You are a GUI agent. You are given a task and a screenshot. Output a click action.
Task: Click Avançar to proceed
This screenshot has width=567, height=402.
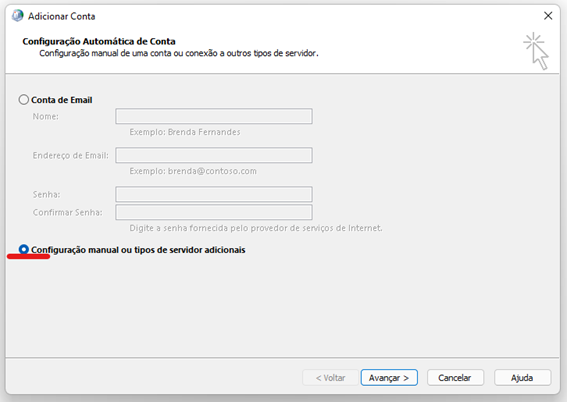click(x=389, y=378)
